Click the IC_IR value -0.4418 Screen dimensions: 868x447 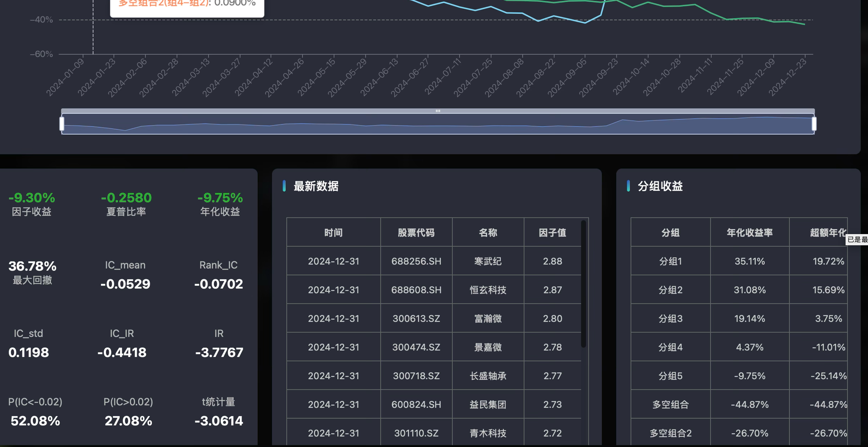pyautogui.click(x=122, y=352)
